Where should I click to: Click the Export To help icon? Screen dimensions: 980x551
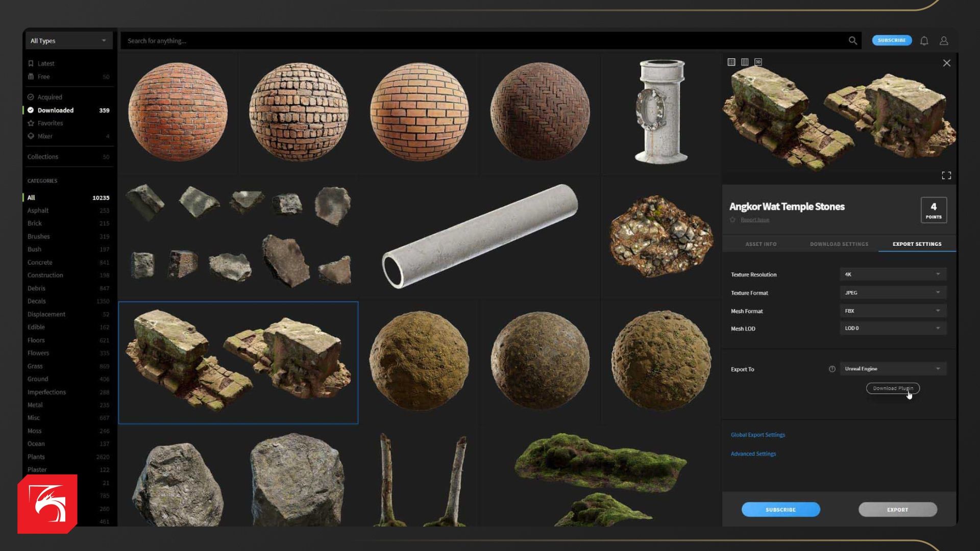point(832,369)
